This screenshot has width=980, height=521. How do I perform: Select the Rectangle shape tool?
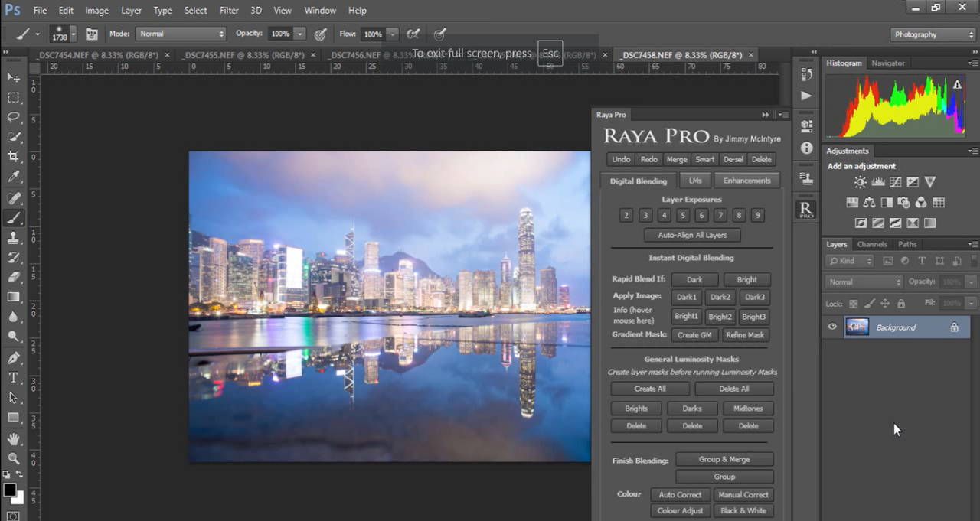(13, 418)
